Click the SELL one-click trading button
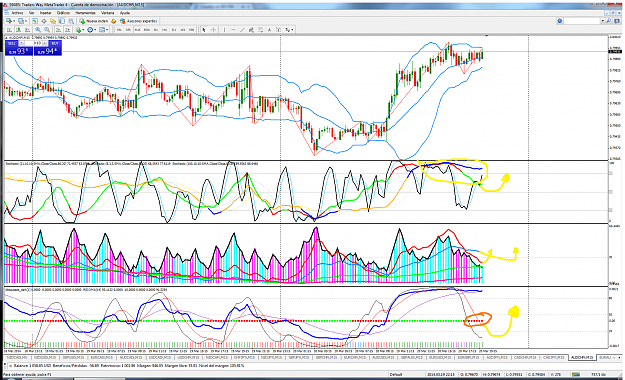 [19, 48]
